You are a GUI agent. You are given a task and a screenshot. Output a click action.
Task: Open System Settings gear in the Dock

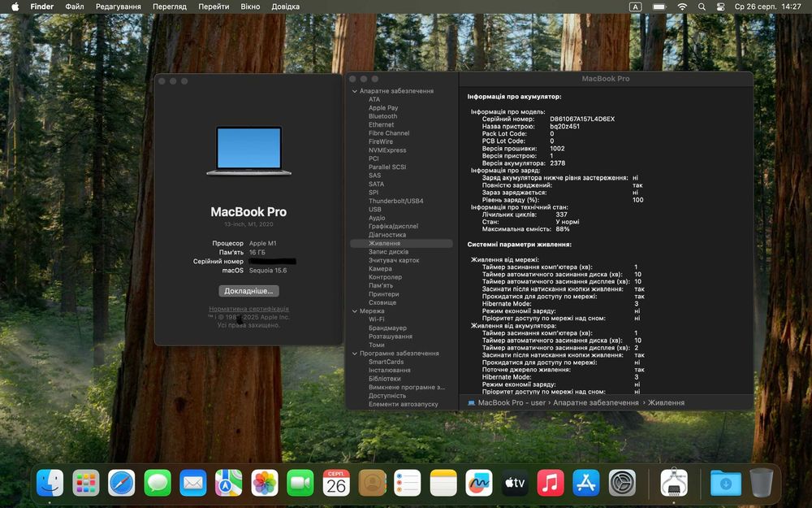[x=622, y=483]
